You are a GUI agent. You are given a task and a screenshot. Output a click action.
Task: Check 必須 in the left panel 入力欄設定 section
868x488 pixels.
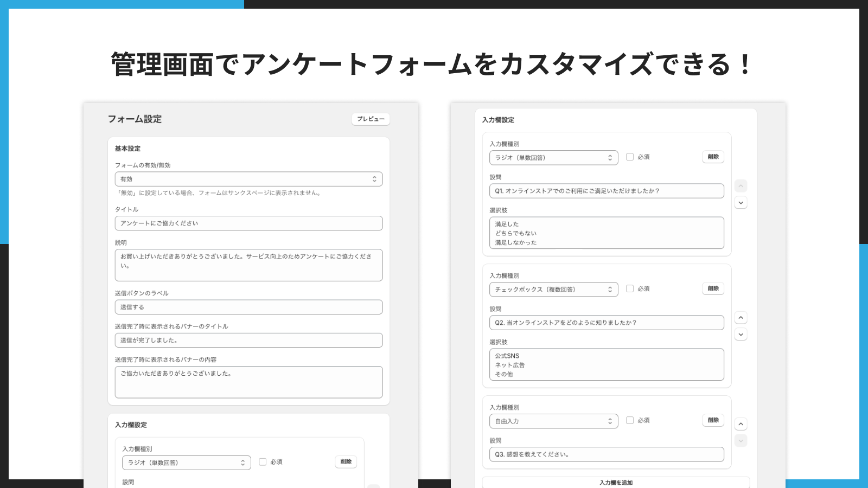coord(263,462)
